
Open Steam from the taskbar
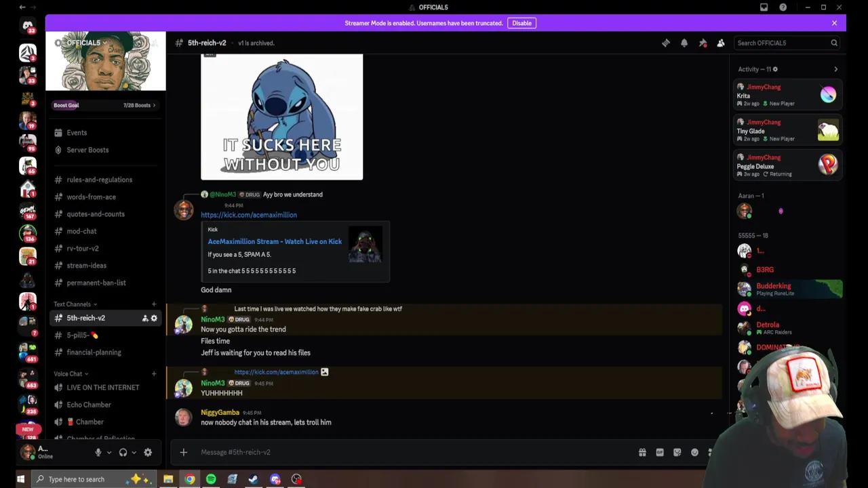pyautogui.click(x=254, y=479)
